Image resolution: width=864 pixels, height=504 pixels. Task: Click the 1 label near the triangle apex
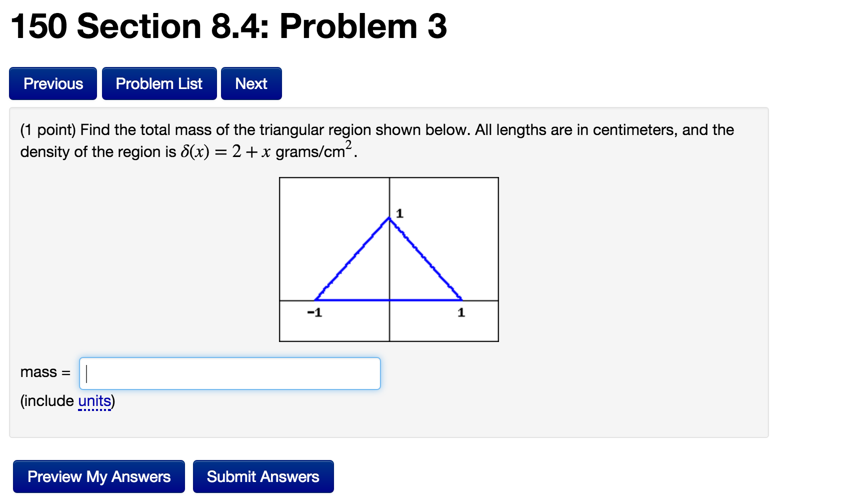(399, 214)
